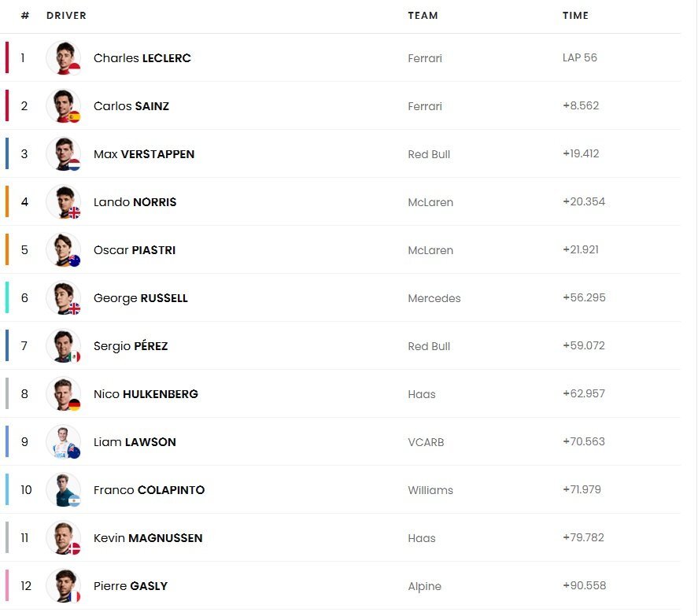Click Liam Lawson's driver avatar
The width and height of the screenshot is (698, 616).
pos(64,442)
